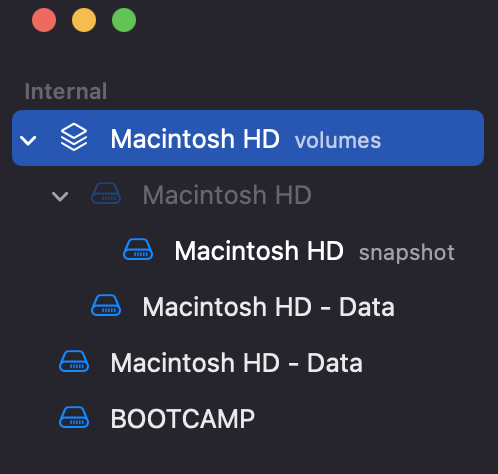
Task: Collapse the grayed Macintosh HD chevron
Action: click(x=60, y=196)
